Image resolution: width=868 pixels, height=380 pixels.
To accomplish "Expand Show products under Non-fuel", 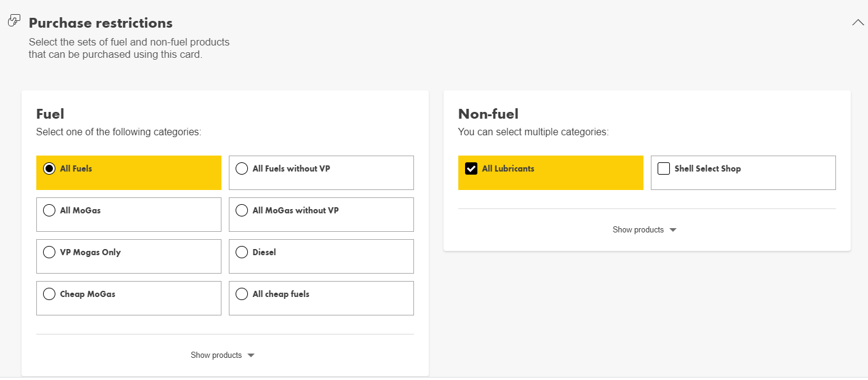I will tap(639, 230).
